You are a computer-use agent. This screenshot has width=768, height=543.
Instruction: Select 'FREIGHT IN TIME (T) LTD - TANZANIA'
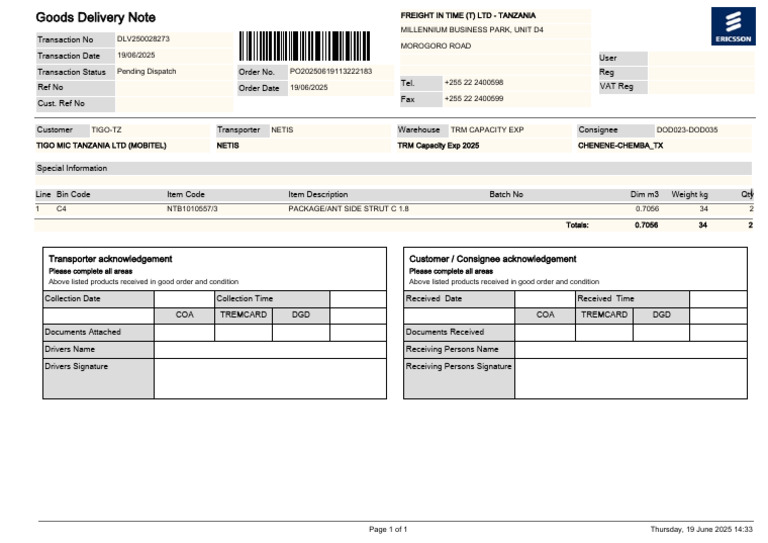468,16
